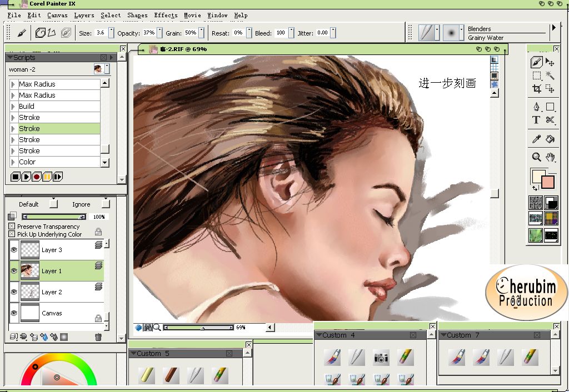
Task: Select the Layer Adjuster tool
Action: pyautogui.click(x=550, y=62)
